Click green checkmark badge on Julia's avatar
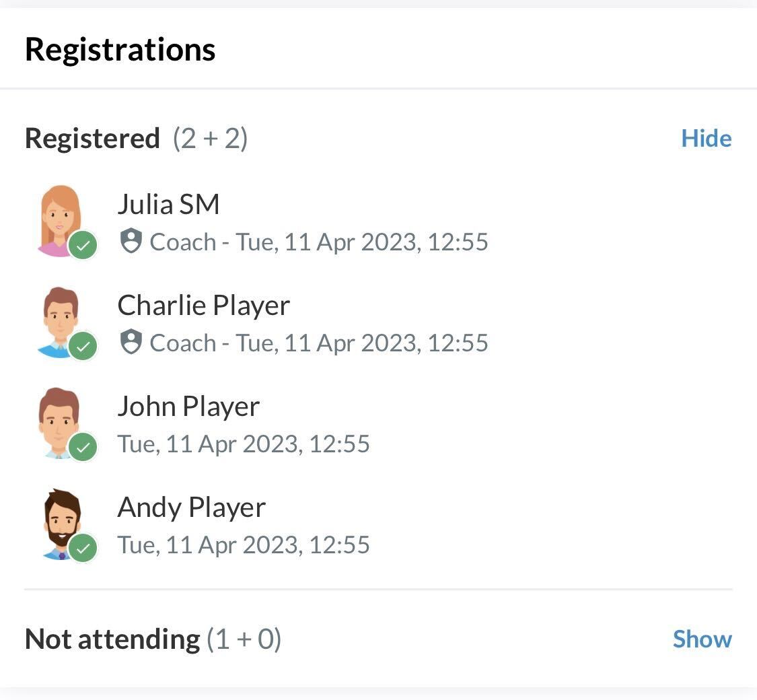Viewport: 757px width, 700px height. pos(83,246)
